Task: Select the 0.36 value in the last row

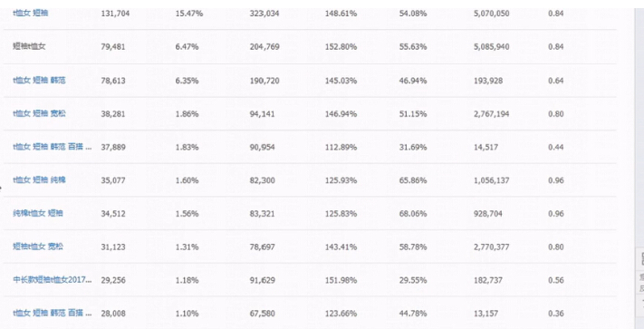Action: pyautogui.click(x=556, y=314)
